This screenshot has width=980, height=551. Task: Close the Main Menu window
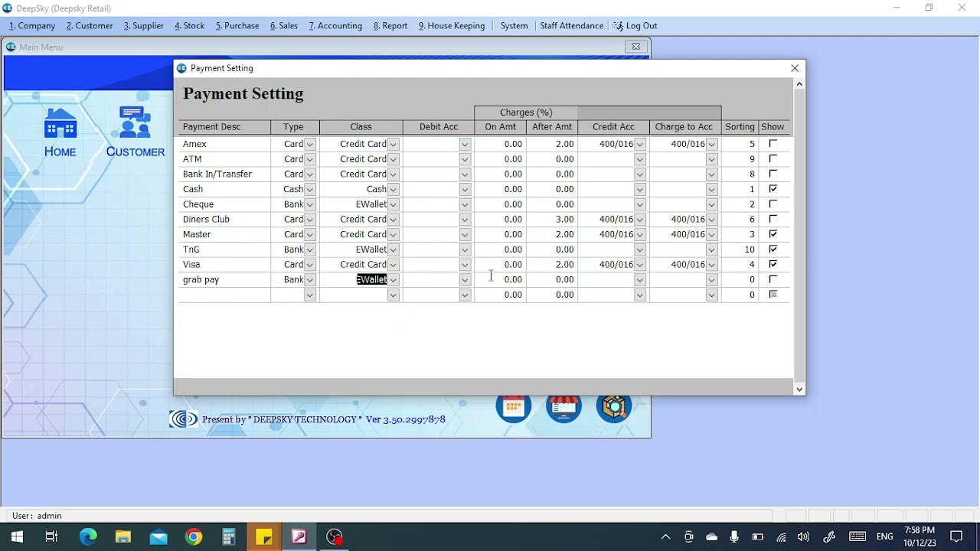[x=635, y=47]
